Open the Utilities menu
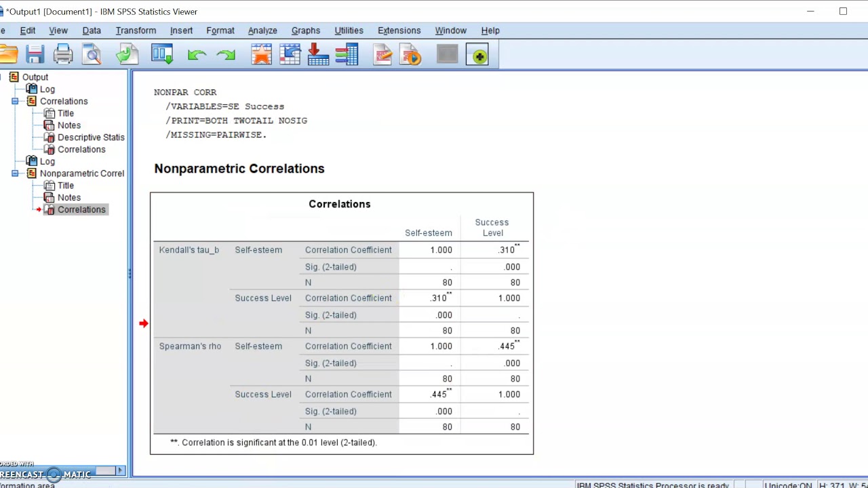The width and height of the screenshot is (868, 488). point(349,30)
